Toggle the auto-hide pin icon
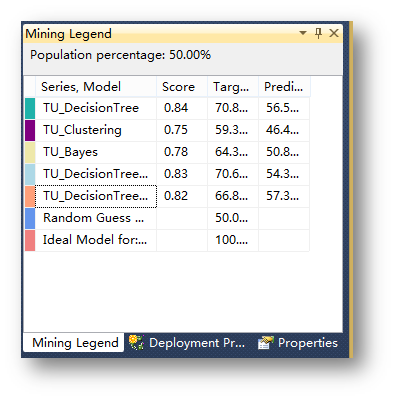Image resolution: width=395 pixels, height=400 pixels. (x=318, y=33)
